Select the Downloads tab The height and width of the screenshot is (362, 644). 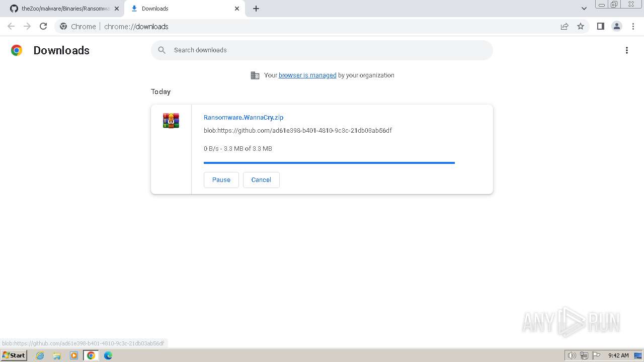click(x=185, y=9)
